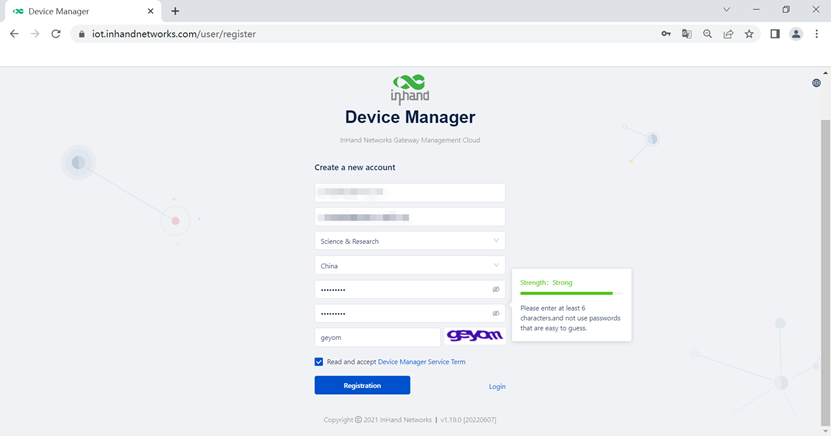Toggle the browser side panel

pos(775,34)
